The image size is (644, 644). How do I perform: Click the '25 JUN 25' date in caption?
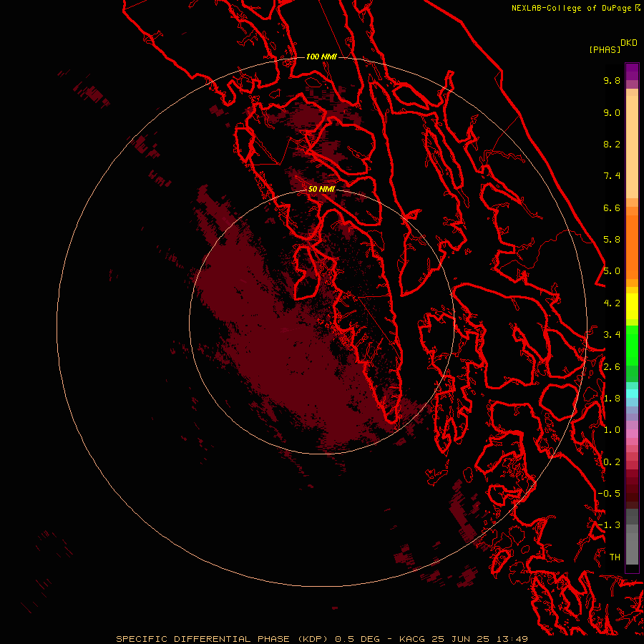click(462, 639)
